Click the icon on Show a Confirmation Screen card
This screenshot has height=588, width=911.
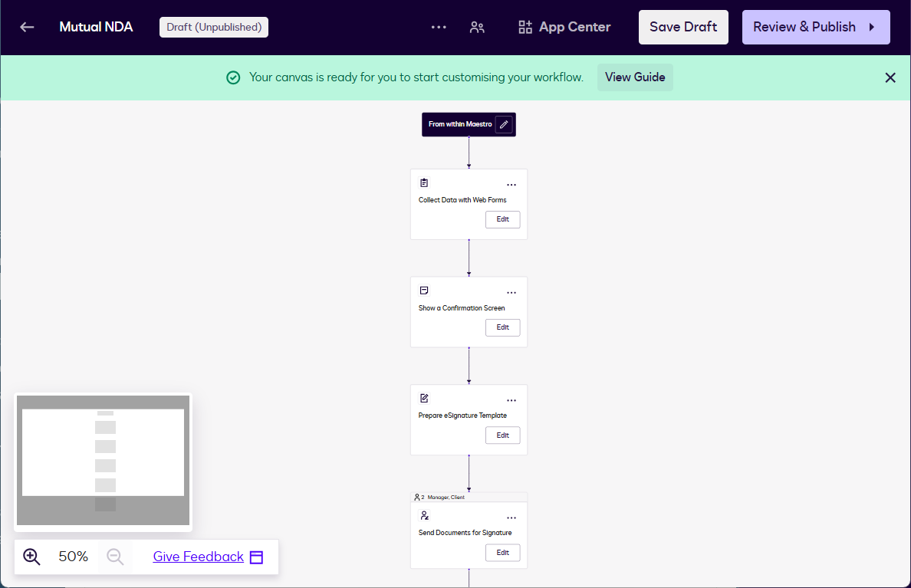tap(424, 290)
